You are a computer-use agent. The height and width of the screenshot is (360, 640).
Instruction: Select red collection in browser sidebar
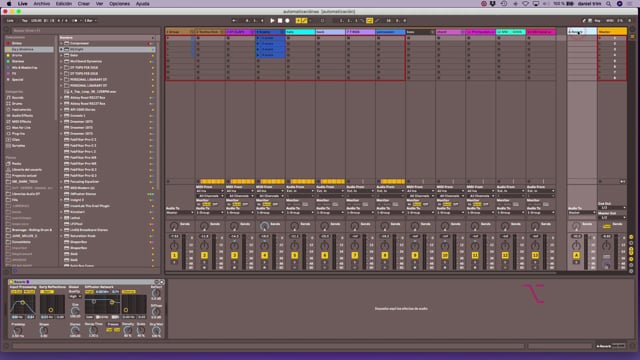29,43
